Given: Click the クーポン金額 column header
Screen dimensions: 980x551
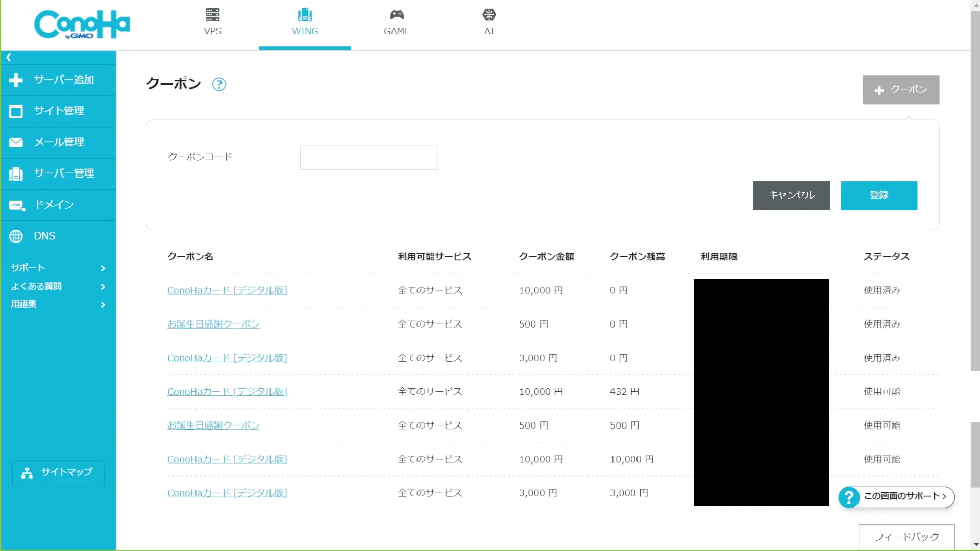Looking at the screenshot, I should pyautogui.click(x=546, y=256).
